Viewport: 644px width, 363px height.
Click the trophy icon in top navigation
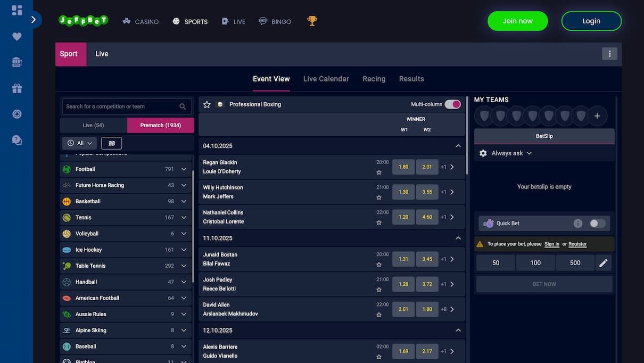(312, 21)
